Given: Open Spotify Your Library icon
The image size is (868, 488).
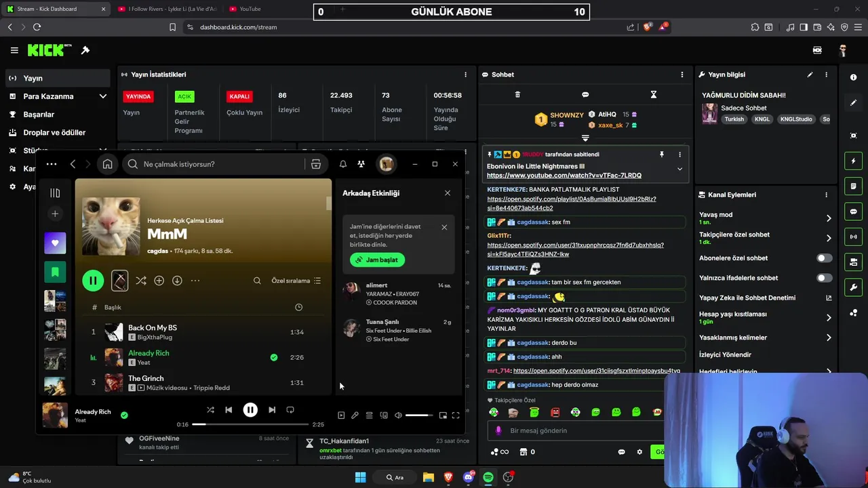Looking at the screenshot, I should click(x=55, y=193).
